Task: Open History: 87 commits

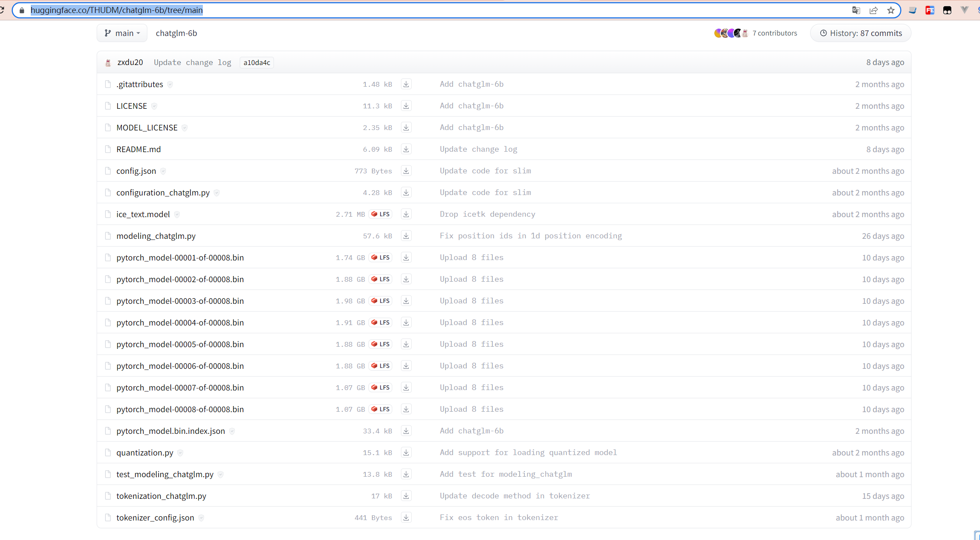Action: 860,33
